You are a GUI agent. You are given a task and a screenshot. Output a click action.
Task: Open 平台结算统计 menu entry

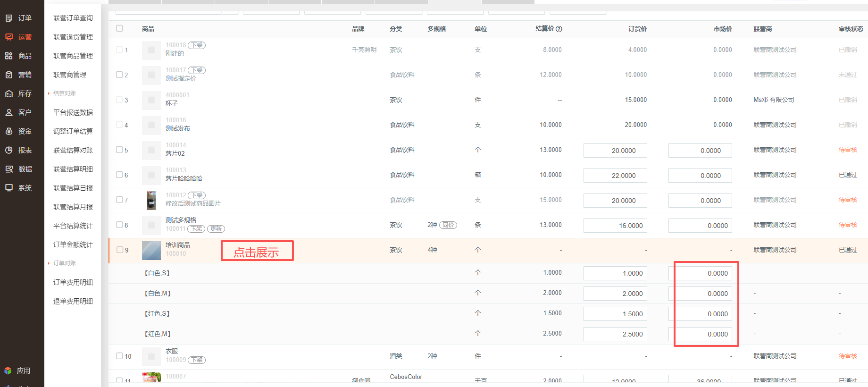(x=73, y=226)
